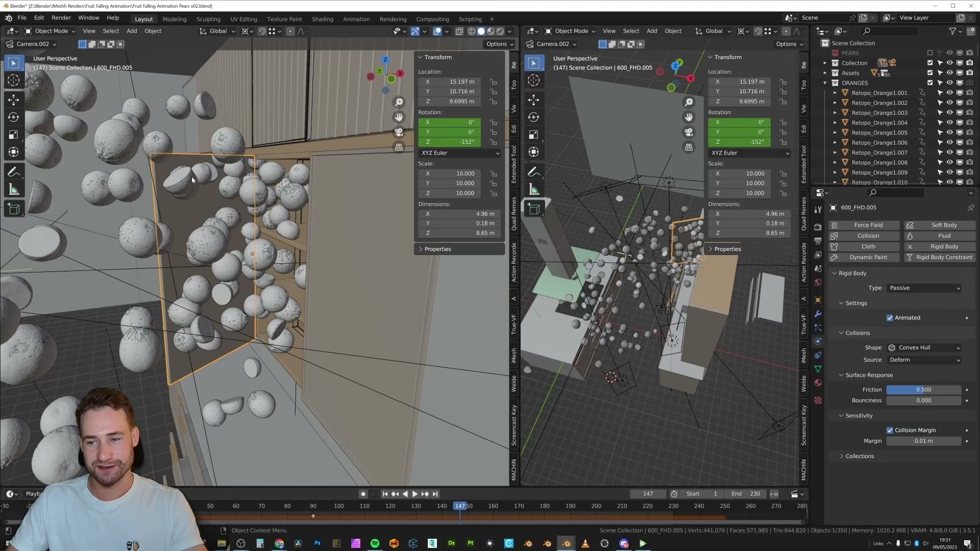Image resolution: width=980 pixels, height=551 pixels.
Task: Open Spotify from the taskbar
Action: (375, 543)
